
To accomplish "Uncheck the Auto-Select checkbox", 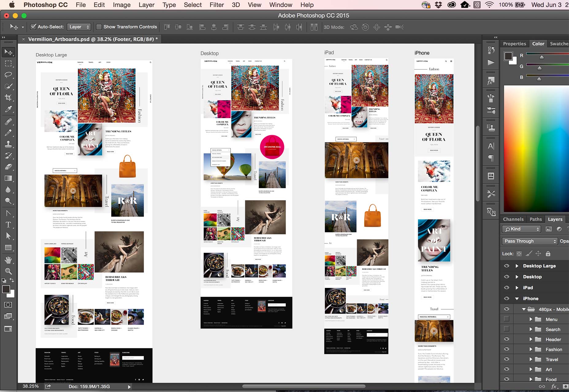I will 33,27.
